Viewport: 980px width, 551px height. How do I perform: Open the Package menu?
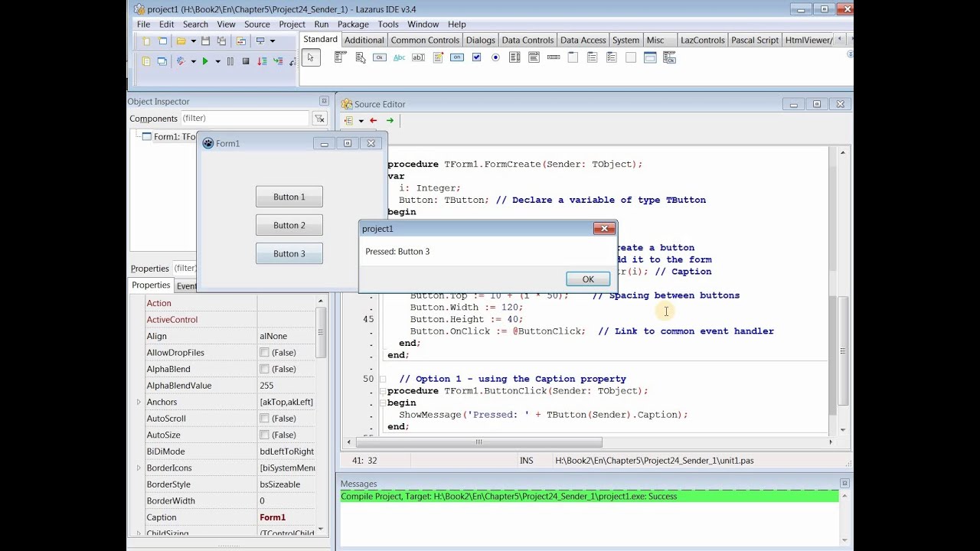353,24
